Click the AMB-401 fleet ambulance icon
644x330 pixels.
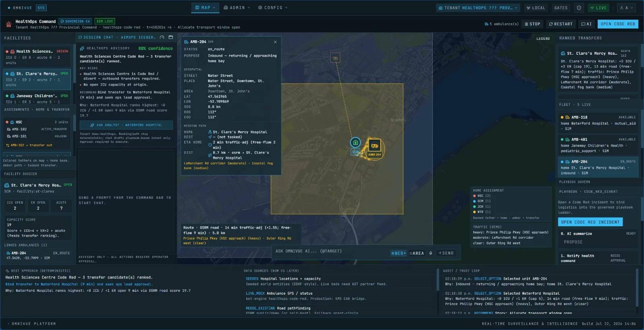click(567, 140)
